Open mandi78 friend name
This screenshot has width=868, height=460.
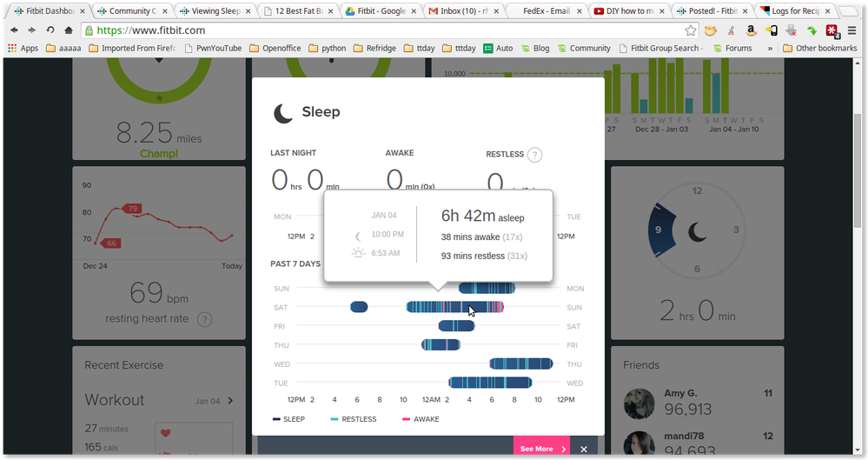coord(684,437)
